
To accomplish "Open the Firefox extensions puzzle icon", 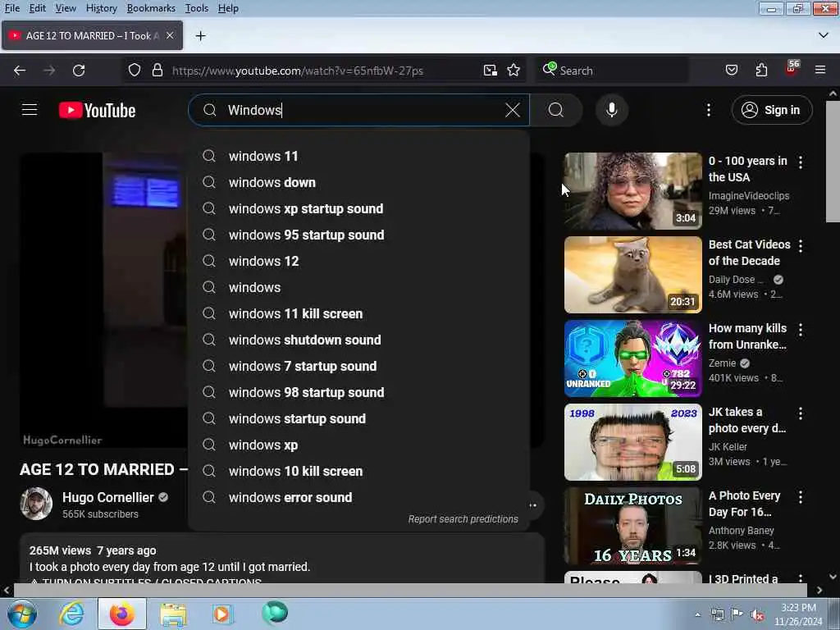I will tap(761, 71).
